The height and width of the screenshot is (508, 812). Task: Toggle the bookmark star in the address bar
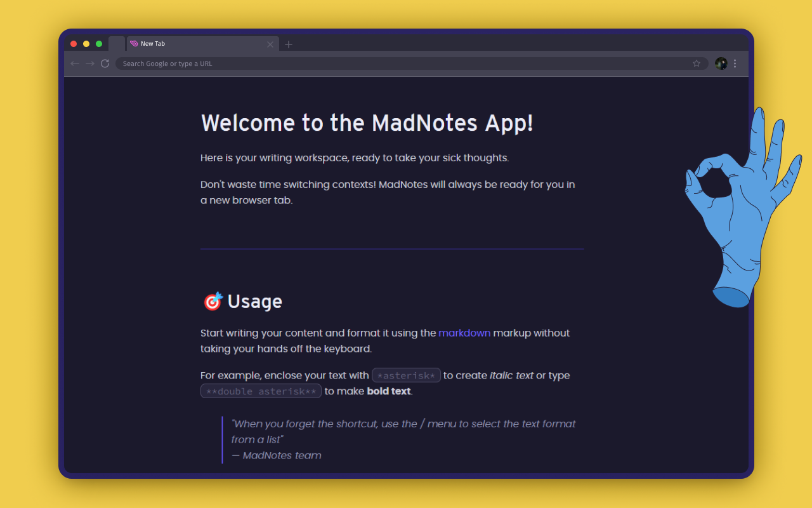(x=697, y=63)
